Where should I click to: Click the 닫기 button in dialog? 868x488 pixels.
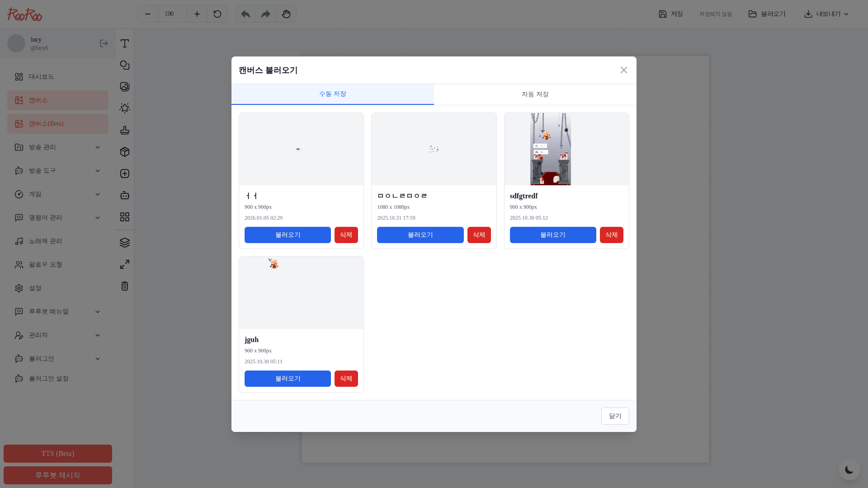coord(615,416)
